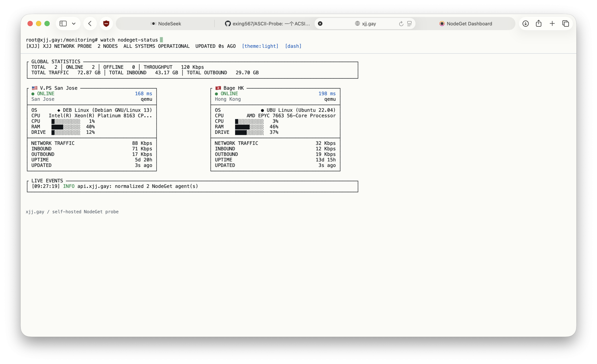
Task: Click San Jose NETWORK TRAFFIC 88 Kbps value
Action: click(x=142, y=143)
